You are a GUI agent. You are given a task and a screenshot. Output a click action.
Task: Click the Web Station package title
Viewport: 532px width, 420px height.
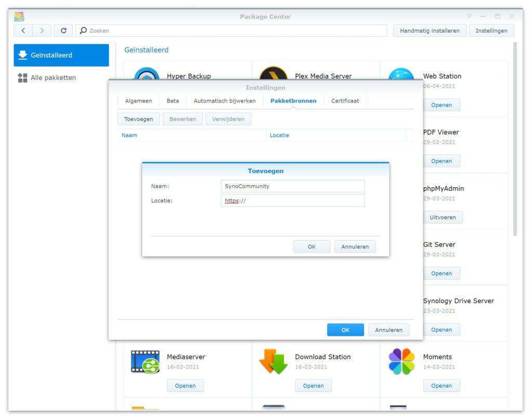pos(442,76)
